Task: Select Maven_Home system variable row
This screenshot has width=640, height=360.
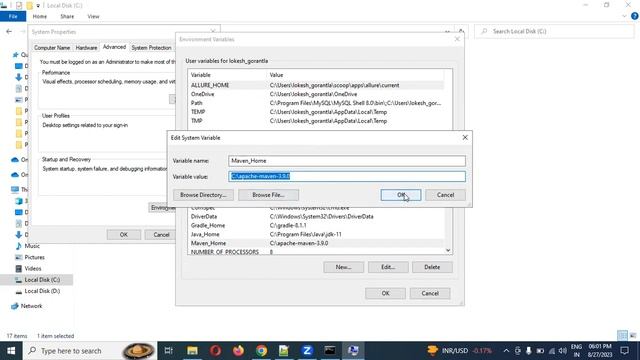Action: point(316,243)
